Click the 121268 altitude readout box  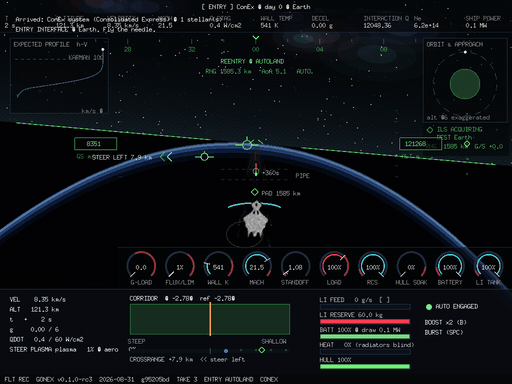point(420,144)
